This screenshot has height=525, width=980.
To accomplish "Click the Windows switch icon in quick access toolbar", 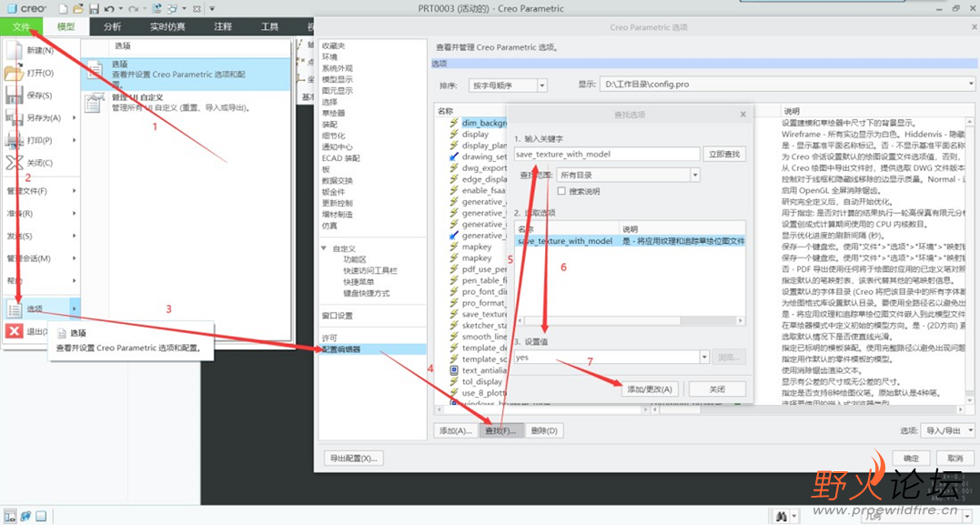I will pos(172,9).
